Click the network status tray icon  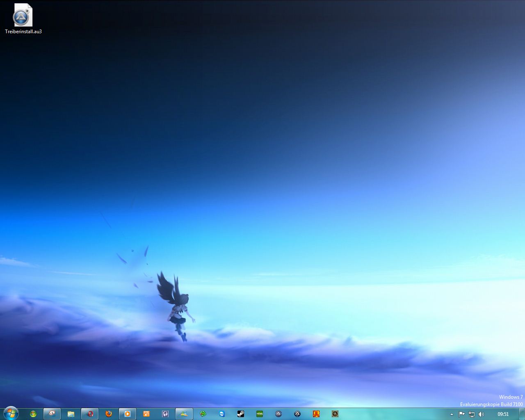(x=471, y=414)
